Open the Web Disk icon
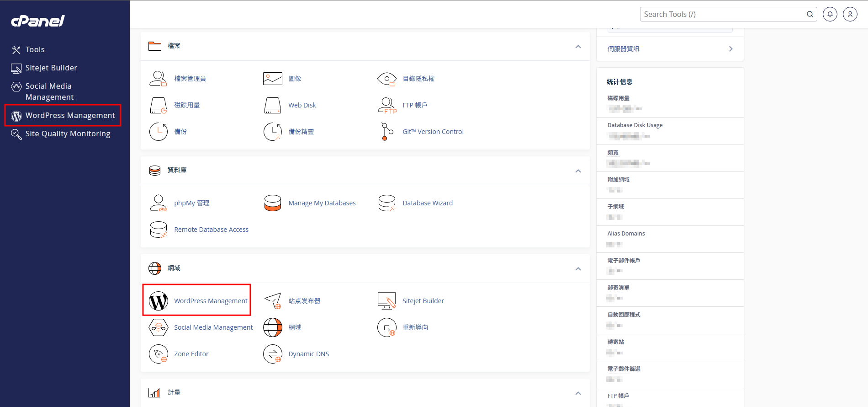868x407 pixels. click(272, 105)
